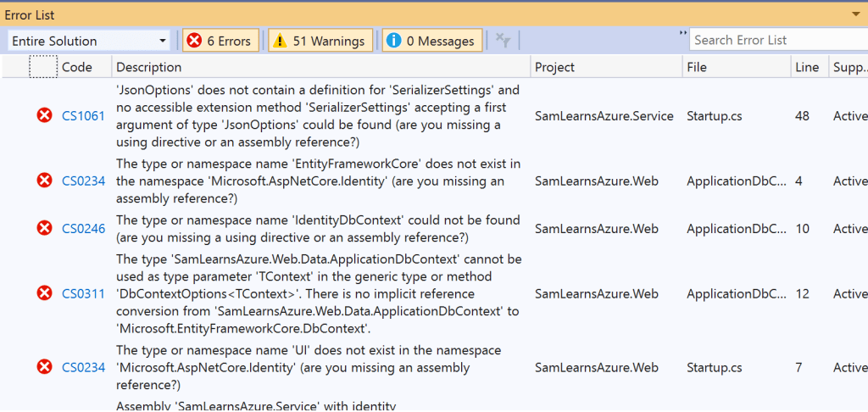Viewport: 868px width, 412px height.
Task: Click the error icon beside CS0311
Action: tap(44, 293)
